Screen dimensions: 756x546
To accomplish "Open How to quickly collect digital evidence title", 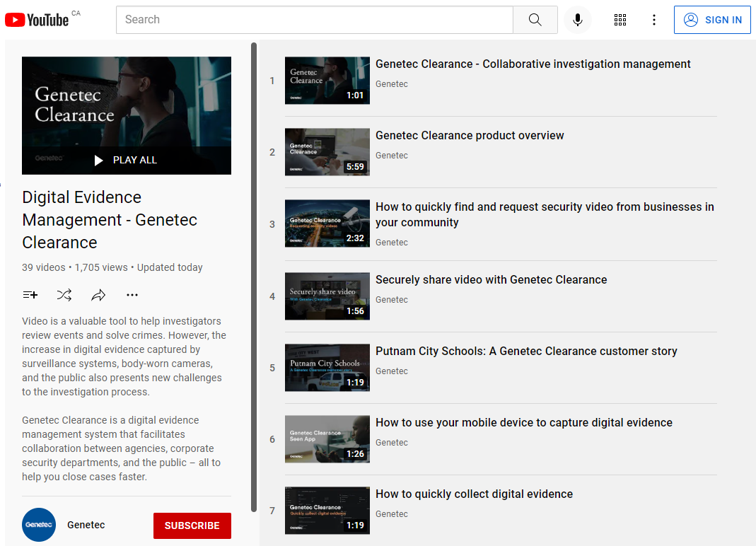I will pyautogui.click(x=475, y=494).
